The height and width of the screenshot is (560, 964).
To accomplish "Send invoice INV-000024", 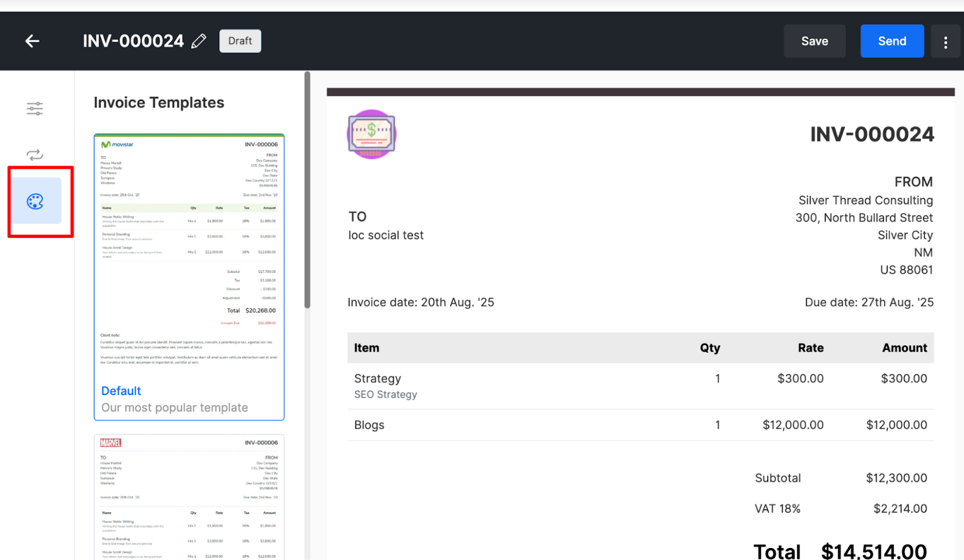I will click(x=892, y=40).
